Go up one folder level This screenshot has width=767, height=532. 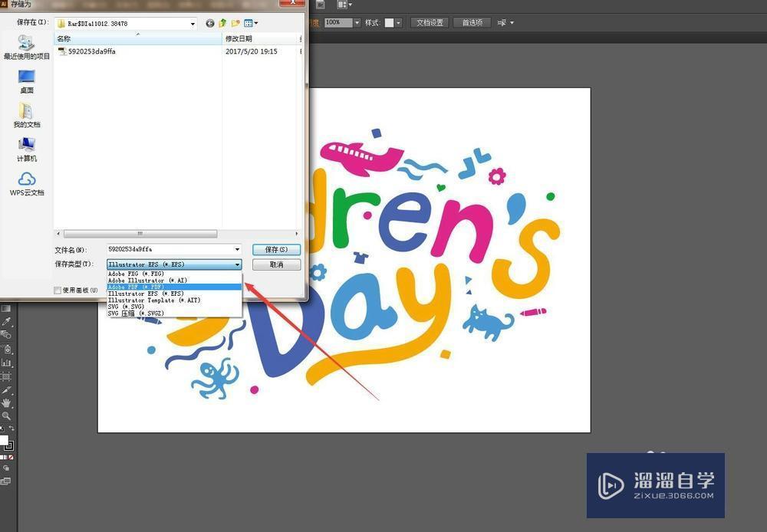coord(222,24)
